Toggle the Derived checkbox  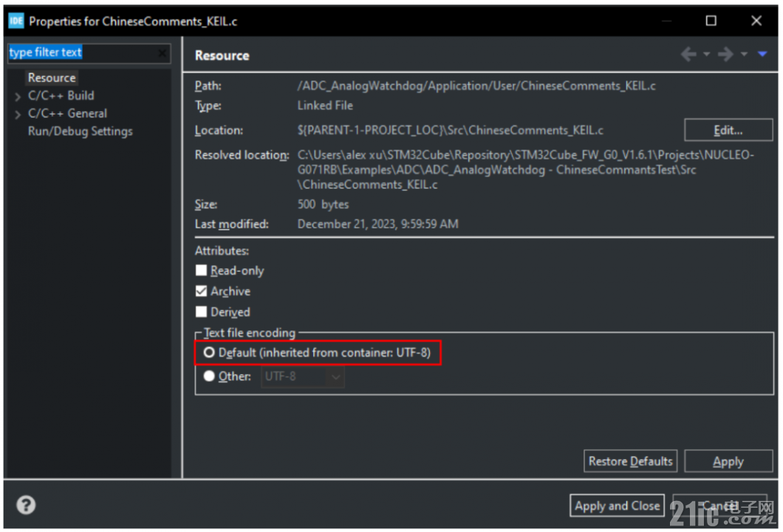[x=201, y=312]
